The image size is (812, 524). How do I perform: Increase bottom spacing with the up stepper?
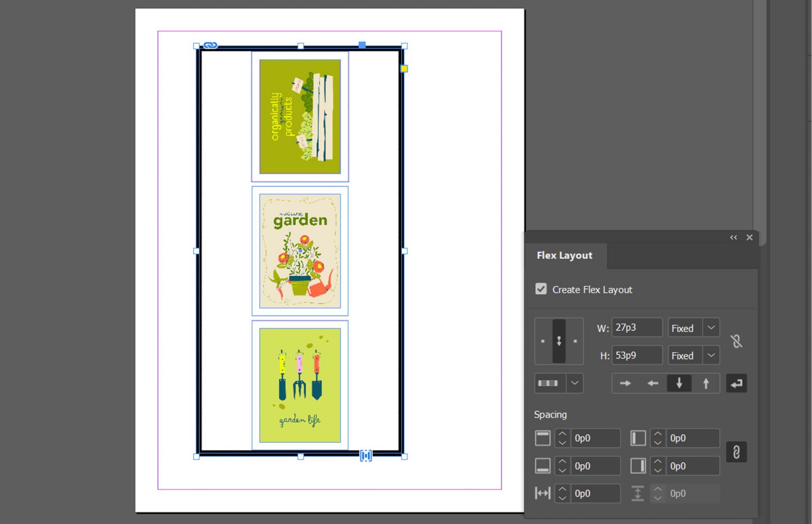[x=562, y=462]
